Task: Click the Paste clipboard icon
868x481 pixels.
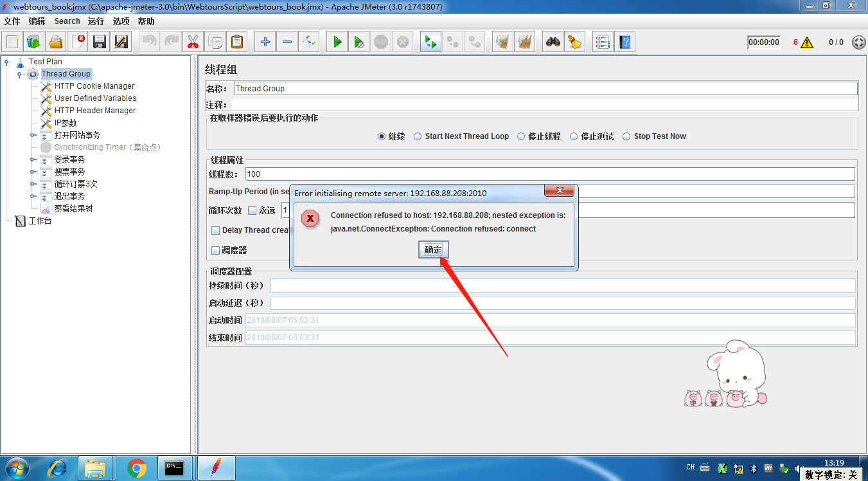Action: tap(236, 42)
